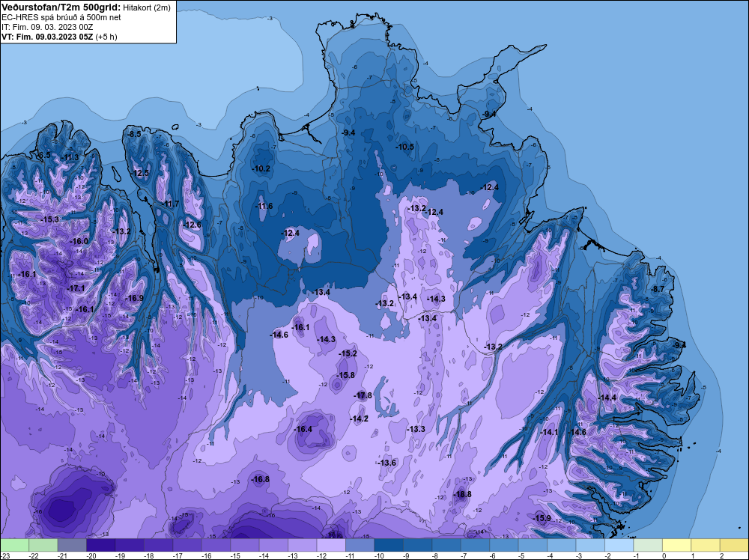Click the -15.8 temperature label
Viewport: 749px width, 560px height.
point(345,375)
